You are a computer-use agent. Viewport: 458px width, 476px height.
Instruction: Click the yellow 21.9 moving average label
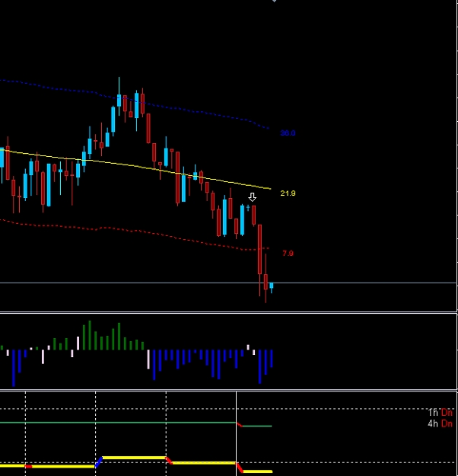pos(288,193)
